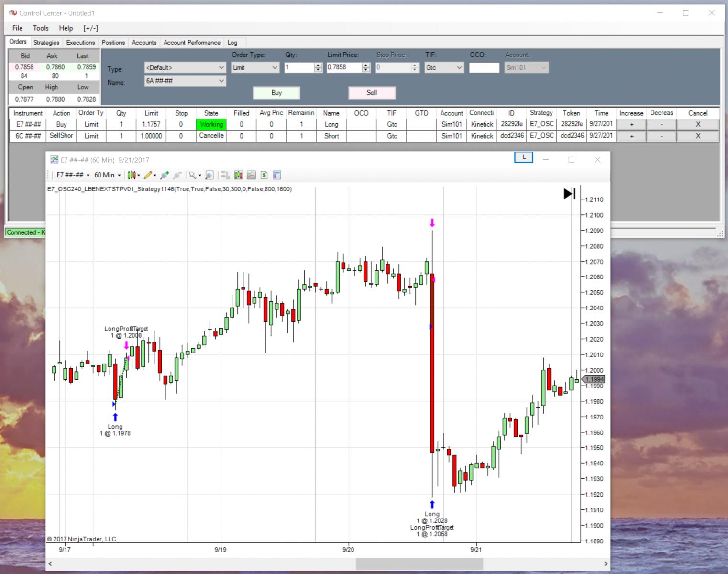Viewport: 728px width, 574px height.
Task: Click the green Working state cell
Action: click(x=211, y=124)
